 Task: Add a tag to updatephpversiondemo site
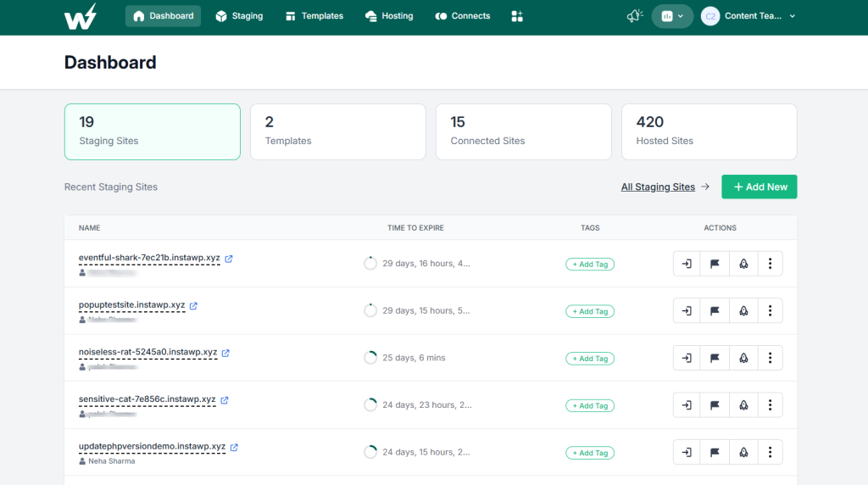tap(590, 452)
